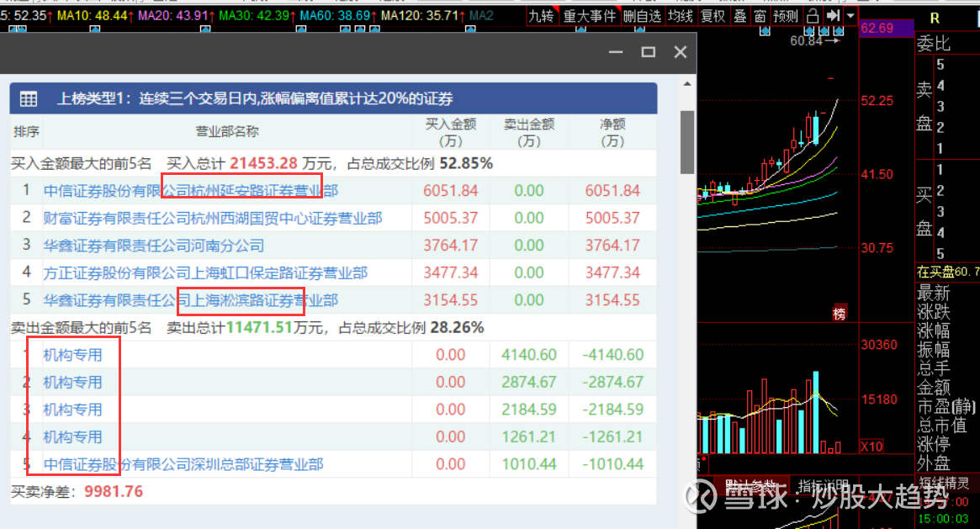Open the third 机构专用 seller link
The image size is (980, 529).
[x=72, y=410]
